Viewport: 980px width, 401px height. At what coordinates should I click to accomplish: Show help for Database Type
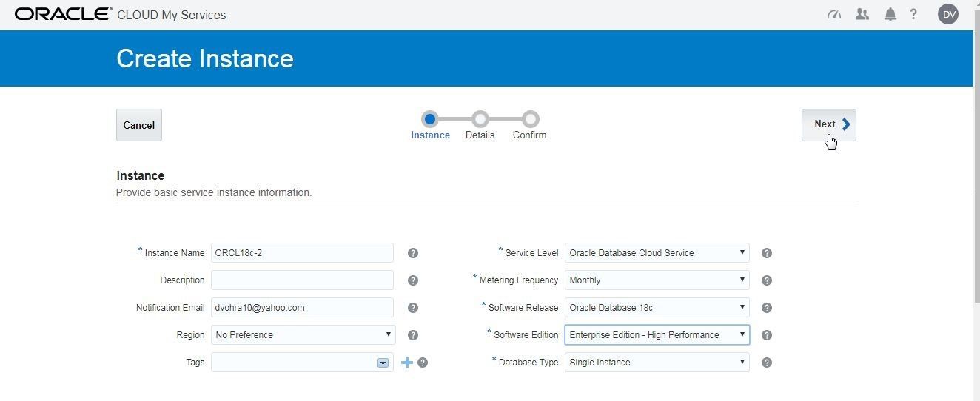point(767,363)
